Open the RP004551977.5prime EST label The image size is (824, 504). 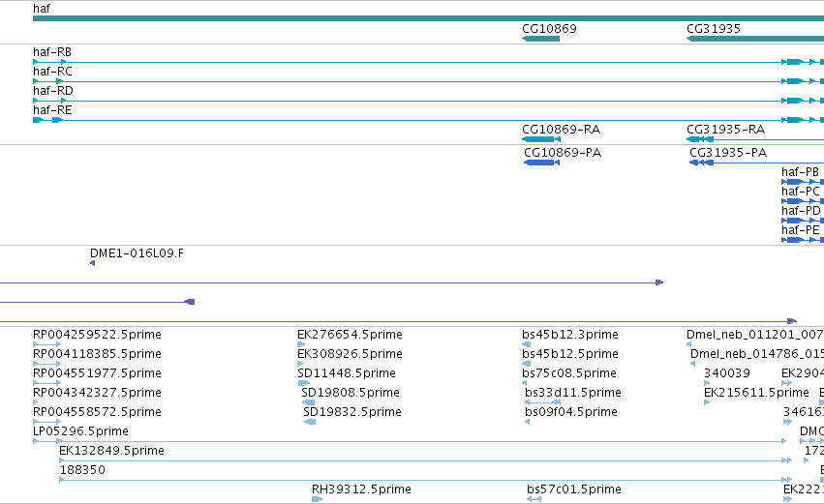[97, 373]
